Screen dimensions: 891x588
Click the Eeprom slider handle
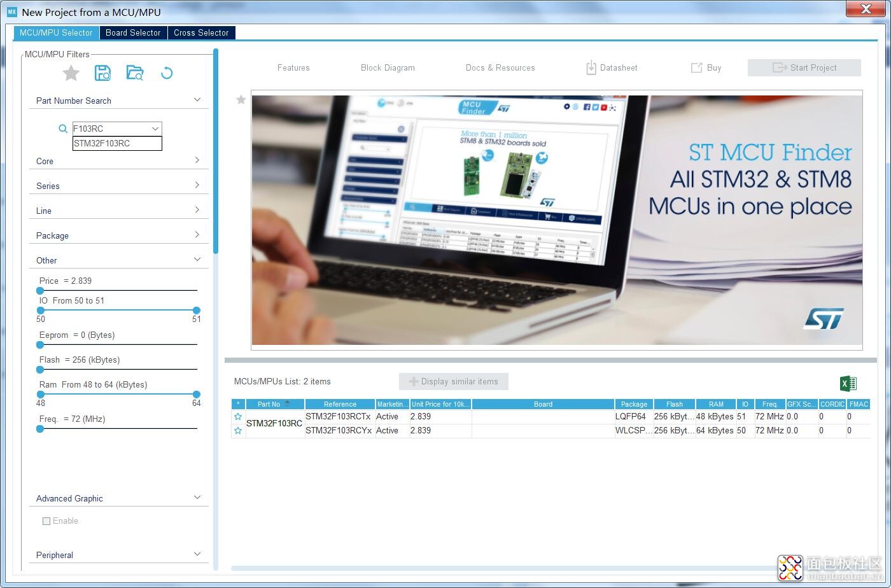tap(40, 345)
